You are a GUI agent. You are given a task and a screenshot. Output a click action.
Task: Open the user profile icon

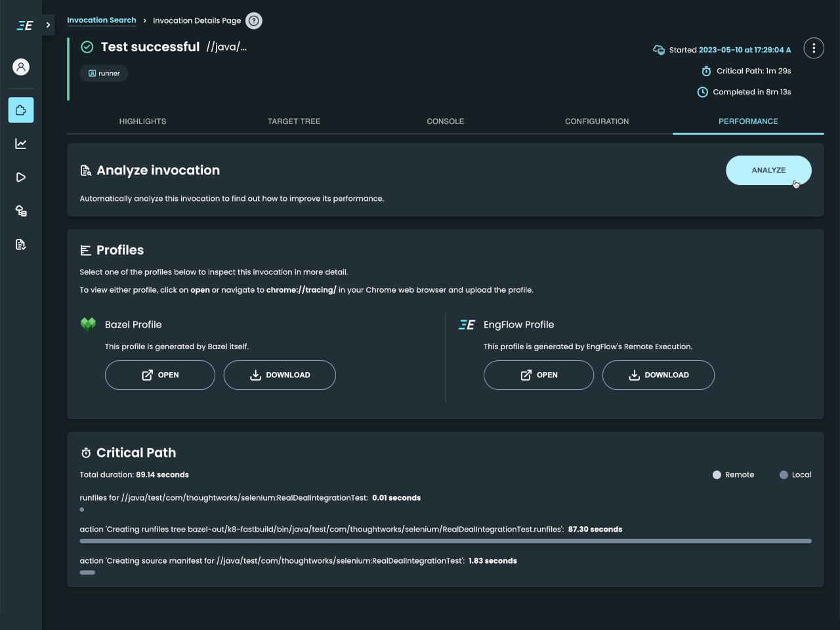(20, 67)
